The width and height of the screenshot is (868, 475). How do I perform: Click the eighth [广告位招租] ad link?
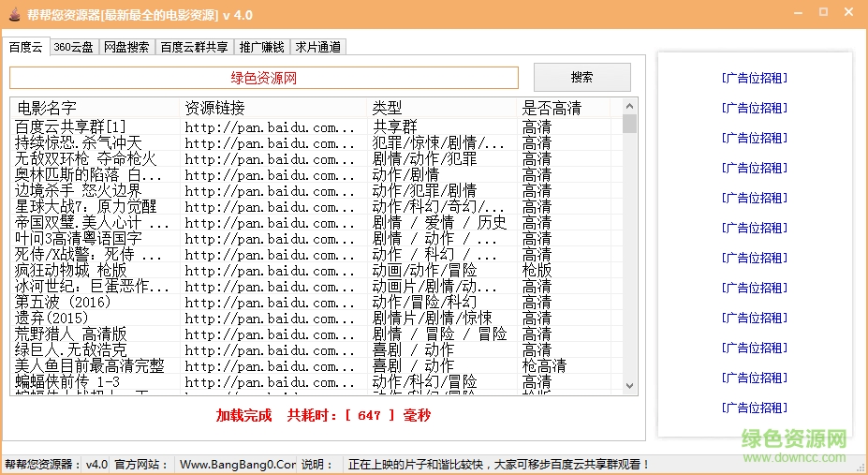pos(755,288)
